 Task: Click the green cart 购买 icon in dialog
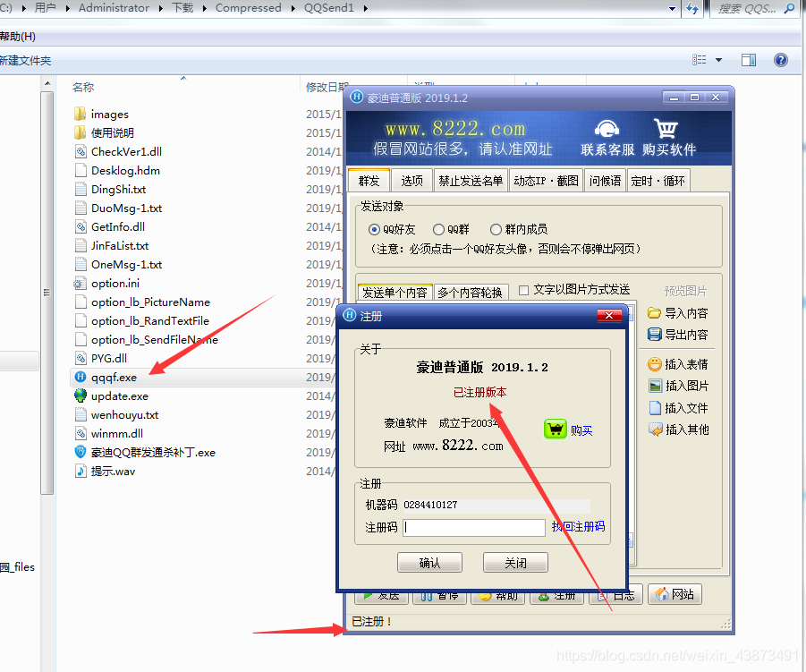556,430
